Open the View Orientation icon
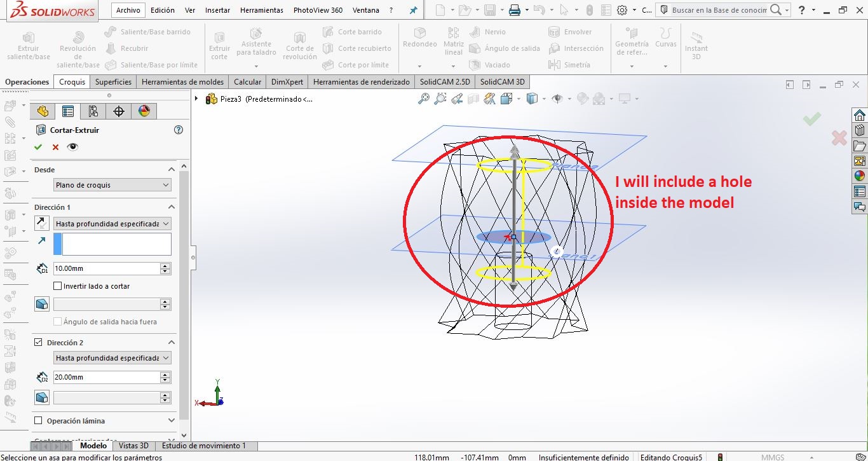Image resolution: width=868 pixels, height=461 pixels. click(506, 99)
